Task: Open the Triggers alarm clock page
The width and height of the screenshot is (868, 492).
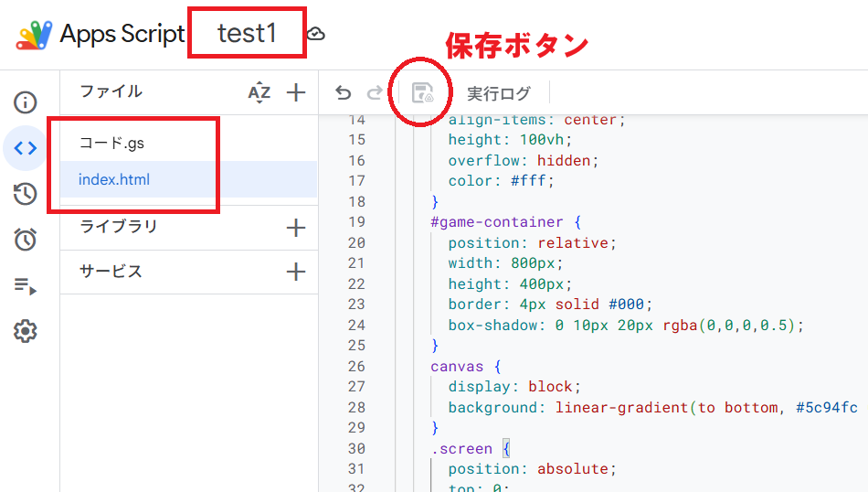Action: coord(25,240)
